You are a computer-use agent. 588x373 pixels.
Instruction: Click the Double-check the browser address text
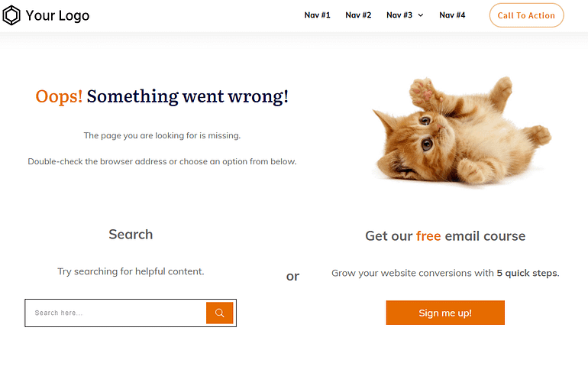(162, 161)
